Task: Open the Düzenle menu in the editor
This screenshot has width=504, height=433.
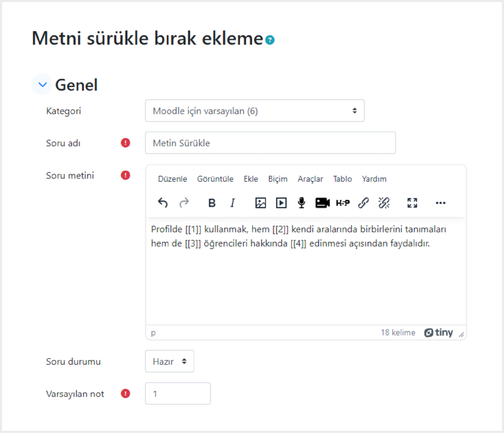Action: (x=172, y=179)
